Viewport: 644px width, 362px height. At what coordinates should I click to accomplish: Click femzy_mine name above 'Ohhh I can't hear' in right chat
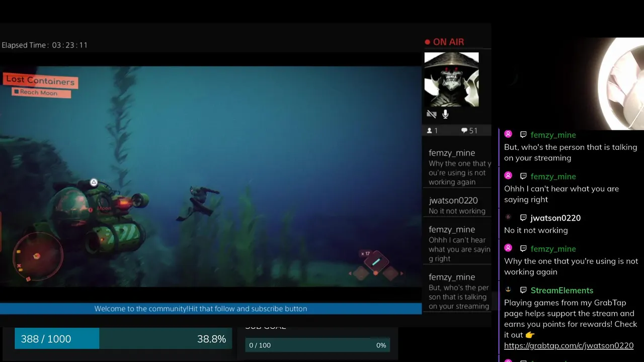[x=553, y=176]
